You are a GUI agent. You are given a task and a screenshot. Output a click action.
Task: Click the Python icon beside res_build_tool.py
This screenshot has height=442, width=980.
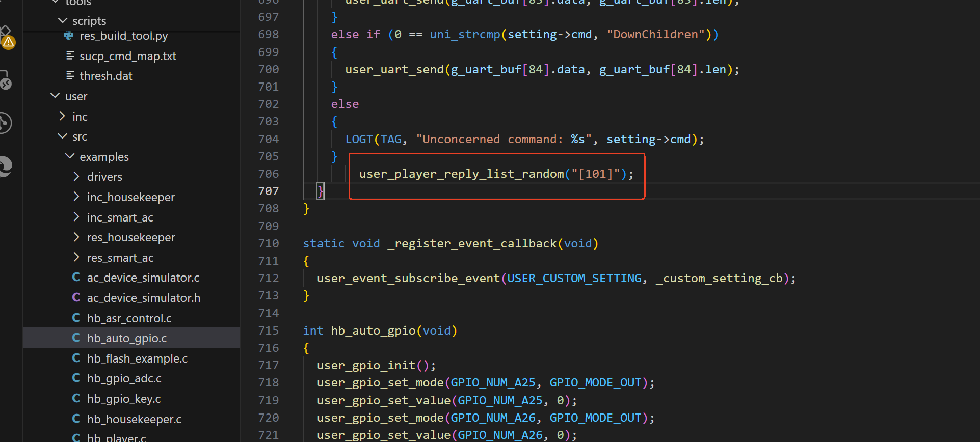pyautogui.click(x=69, y=36)
